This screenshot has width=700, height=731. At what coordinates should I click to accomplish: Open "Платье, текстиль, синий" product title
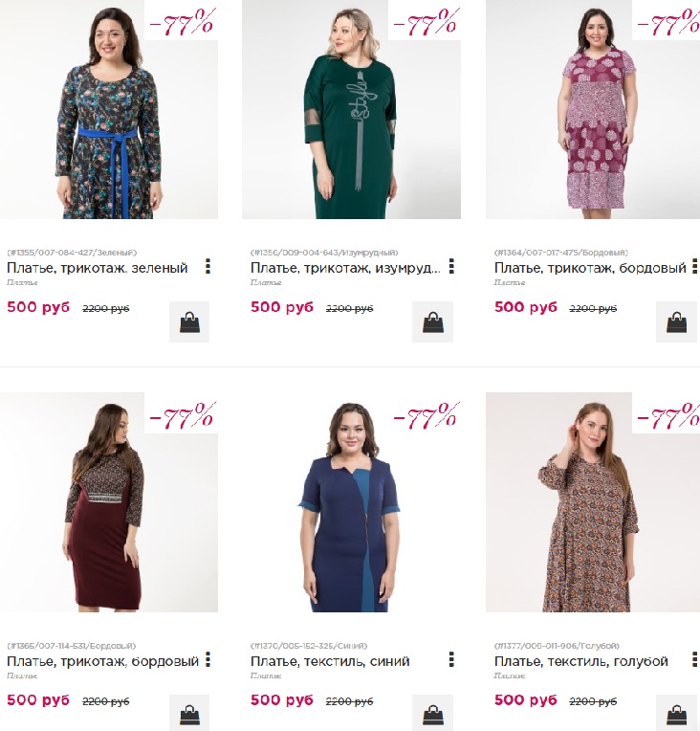tap(330, 661)
